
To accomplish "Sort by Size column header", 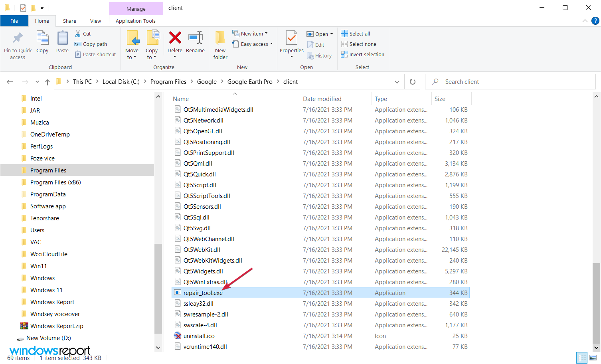I will click(451, 99).
